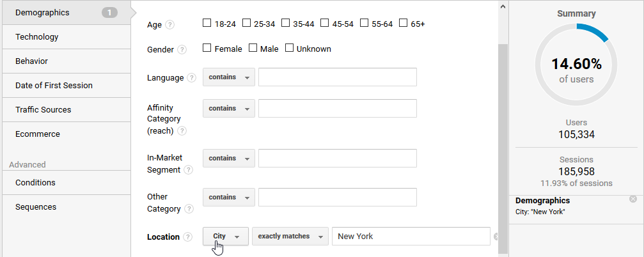Open the City location dimension dropdown
Viewport: 644px width, 257px height.
tap(226, 237)
